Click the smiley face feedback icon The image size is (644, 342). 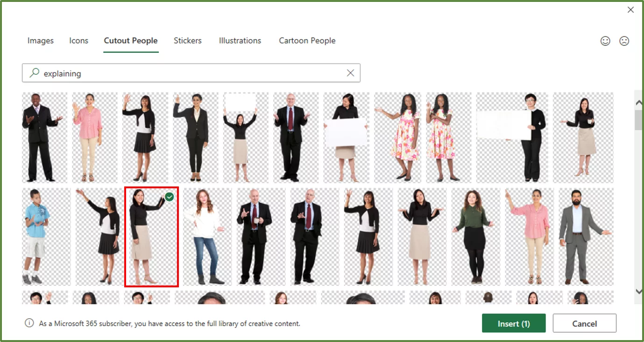tap(605, 41)
